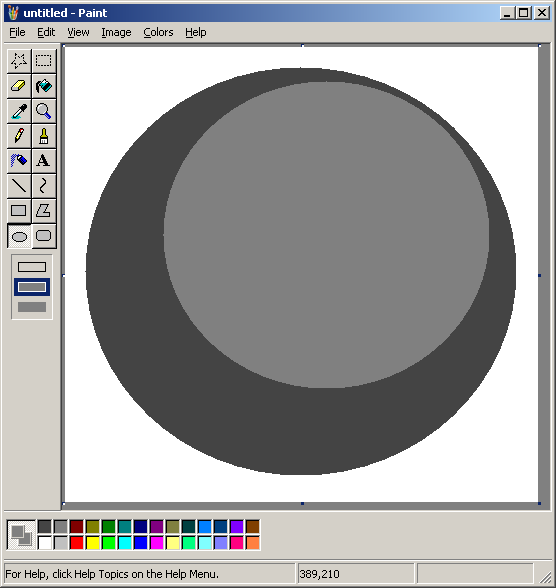Select the rectangular Select tool
The image size is (556, 588).
pos(44,61)
